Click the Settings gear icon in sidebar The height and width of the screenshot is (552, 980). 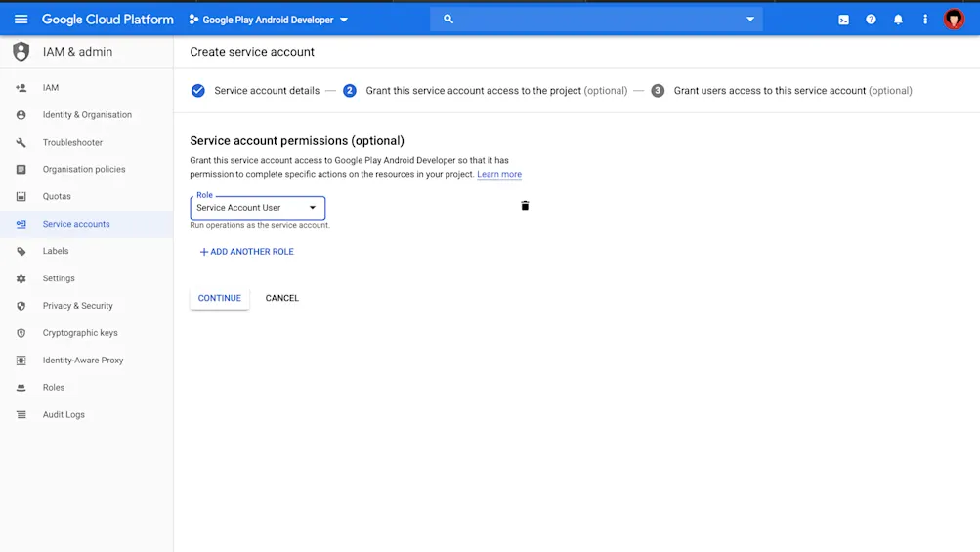click(21, 278)
